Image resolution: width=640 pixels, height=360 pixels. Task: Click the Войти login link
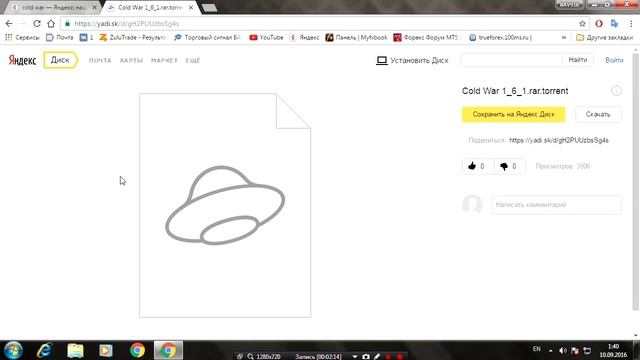pos(614,60)
